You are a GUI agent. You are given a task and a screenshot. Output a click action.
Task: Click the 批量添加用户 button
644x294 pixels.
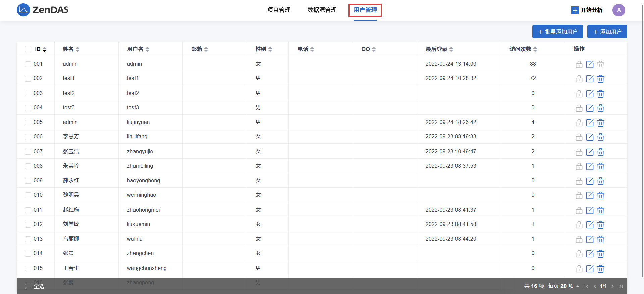pyautogui.click(x=557, y=32)
